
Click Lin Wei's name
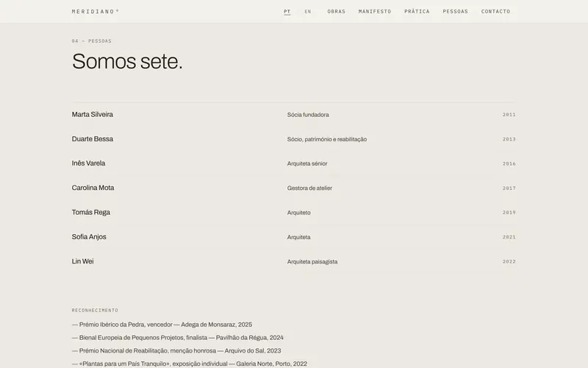82,261
